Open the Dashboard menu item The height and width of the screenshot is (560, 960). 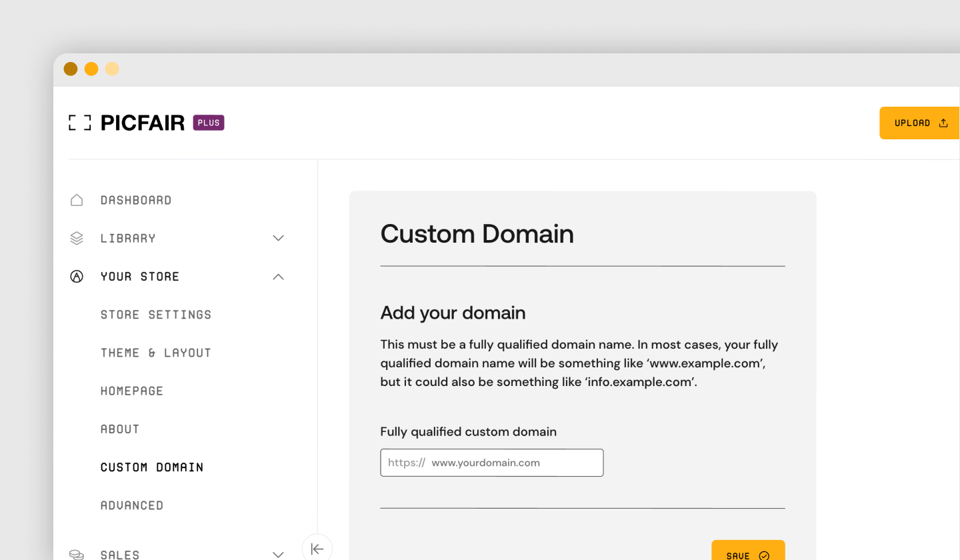(136, 200)
